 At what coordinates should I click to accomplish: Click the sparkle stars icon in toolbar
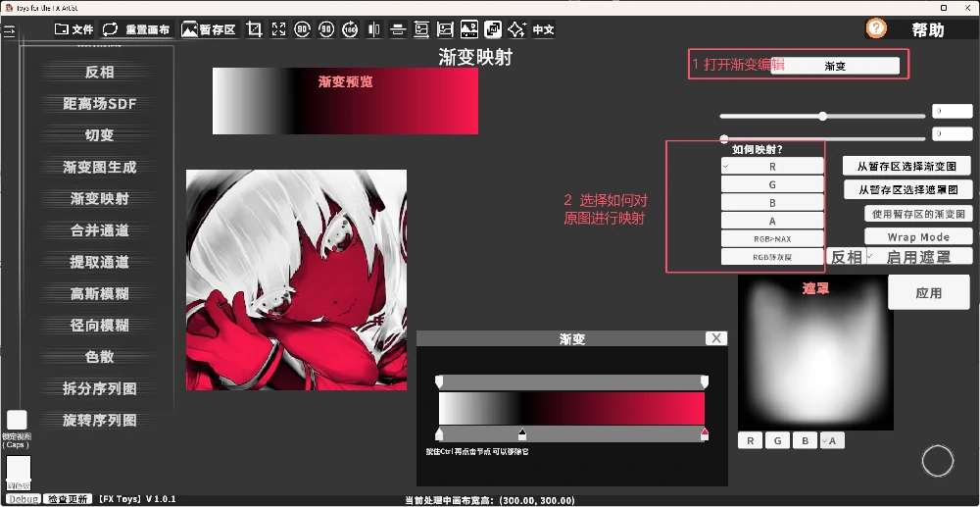(516, 29)
